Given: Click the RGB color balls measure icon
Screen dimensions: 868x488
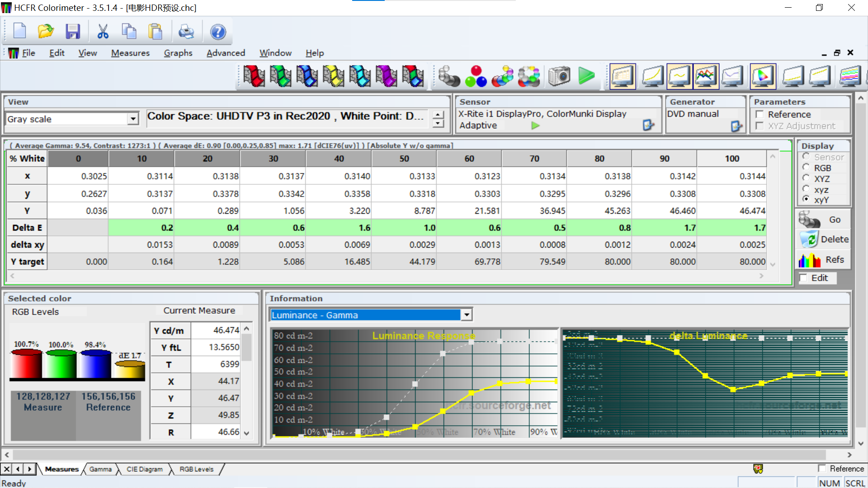Looking at the screenshot, I should coord(476,76).
